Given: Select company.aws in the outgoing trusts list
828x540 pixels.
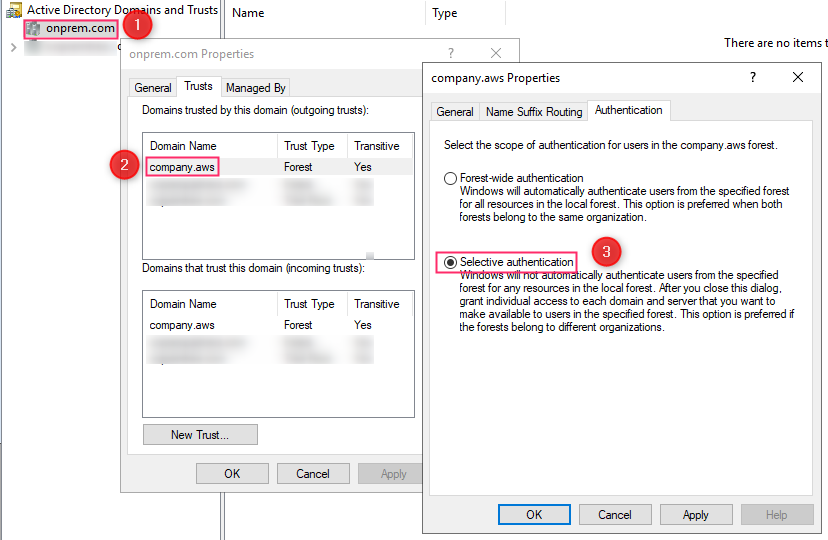Looking at the screenshot, I should coord(182,167).
